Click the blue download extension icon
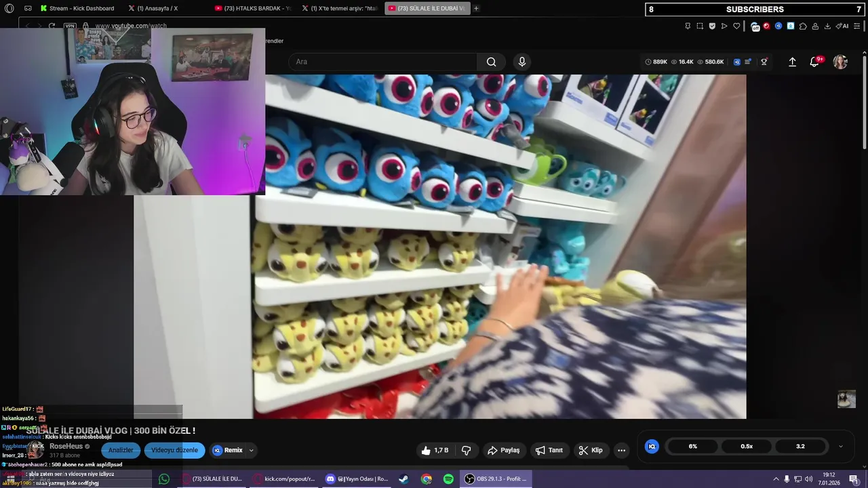Image resolution: width=868 pixels, height=488 pixels. (791, 26)
